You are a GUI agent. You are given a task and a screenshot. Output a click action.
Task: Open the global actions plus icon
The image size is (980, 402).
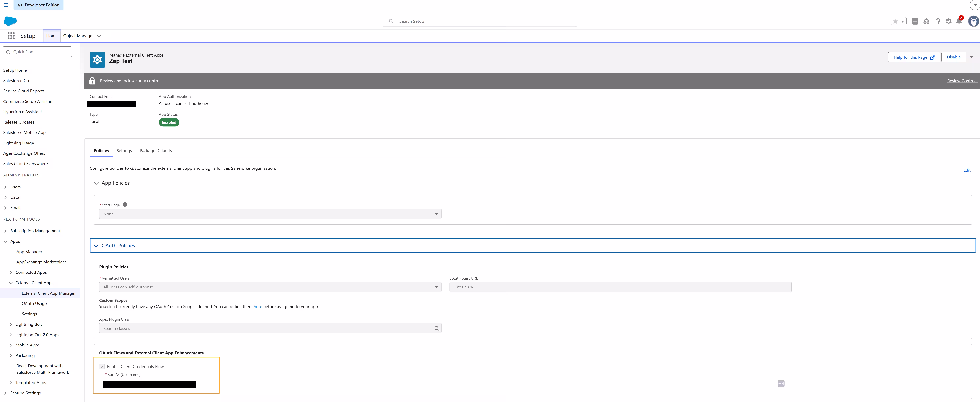tap(915, 21)
